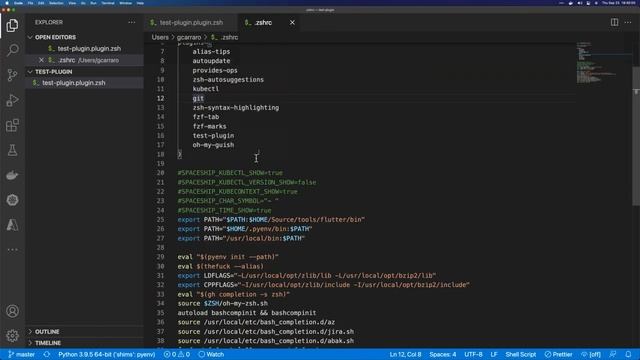Click line number 25 in gutter
640x360 pixels.
coord(160,220)
